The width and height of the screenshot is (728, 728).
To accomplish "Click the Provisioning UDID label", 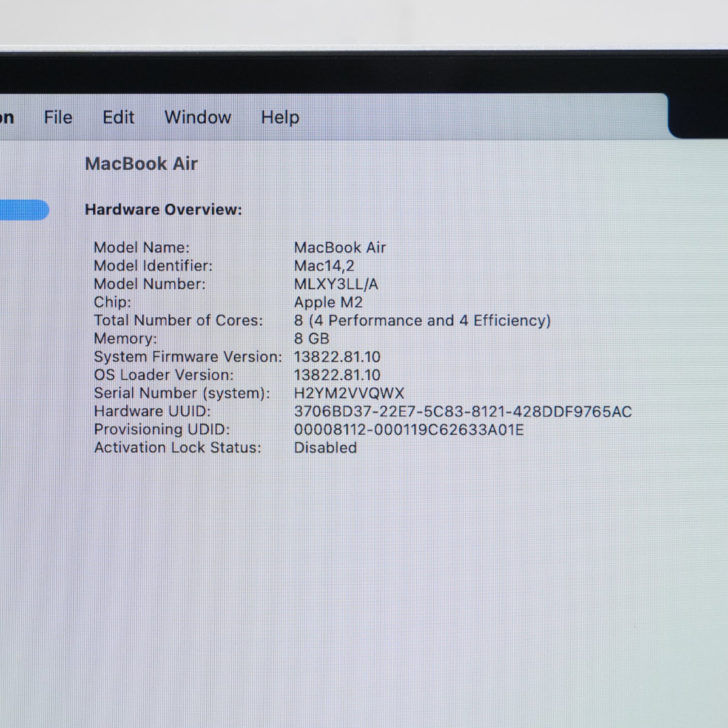I will [162, 430].
